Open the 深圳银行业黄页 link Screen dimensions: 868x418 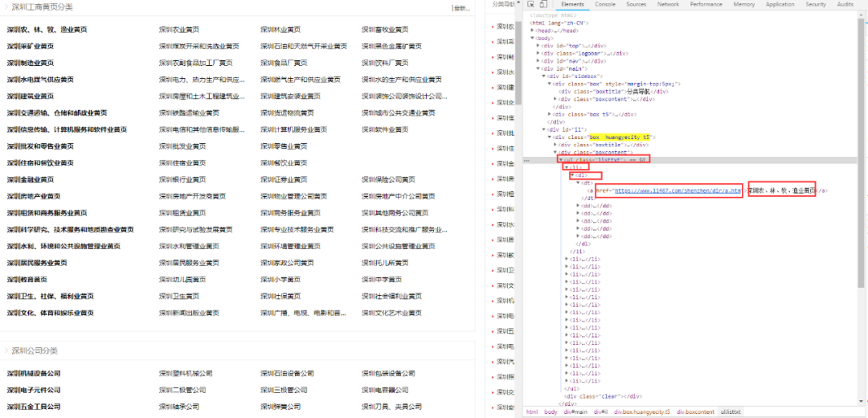[x=182, y=179]
